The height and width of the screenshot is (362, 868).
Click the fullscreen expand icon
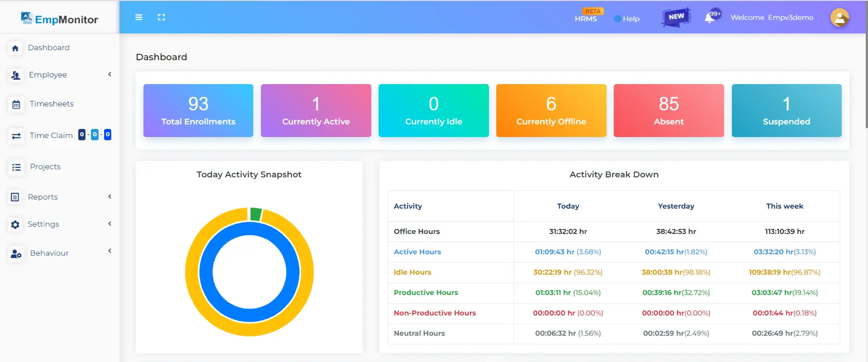point(161,17)
